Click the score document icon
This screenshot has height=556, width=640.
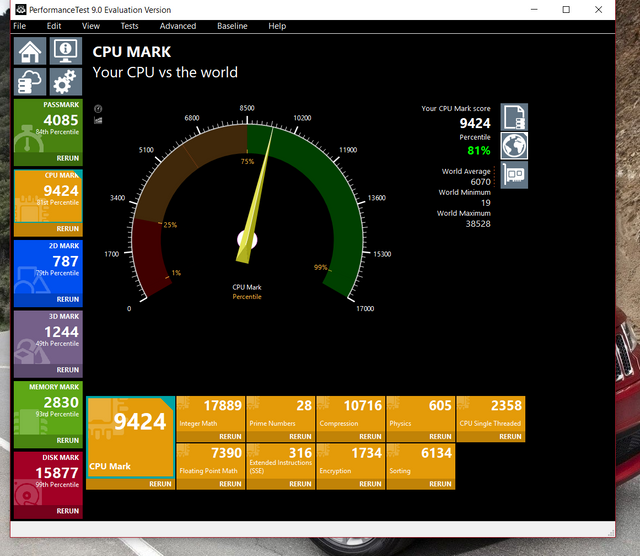coord(514,117)
